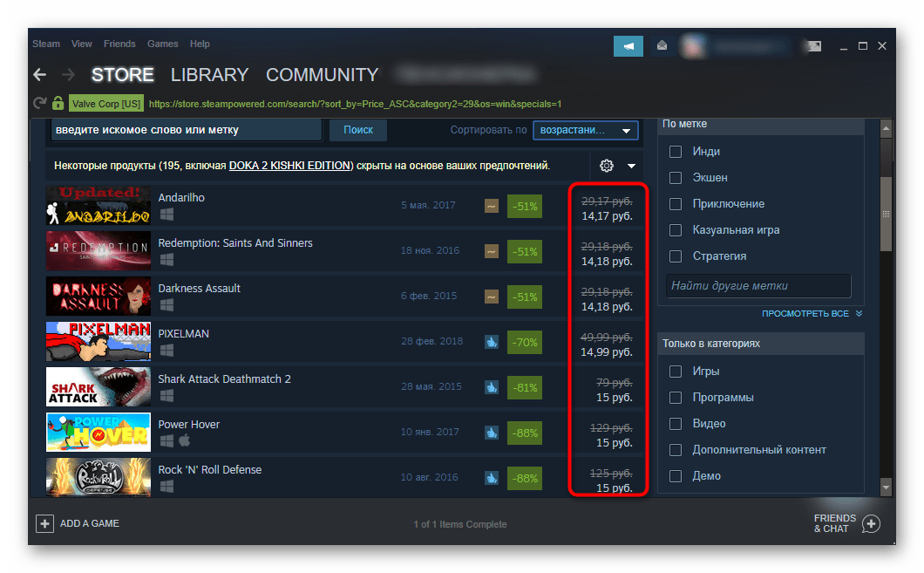Image resolution: width=924 pixels, height=573 pixels.
Task: Open the Steam menu
Action: click(46, 44)
